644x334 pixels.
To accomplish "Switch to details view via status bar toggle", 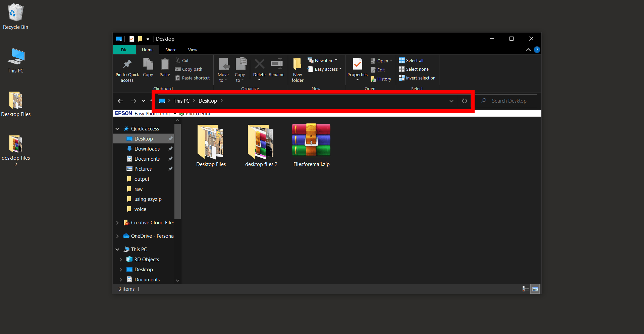I will (525, 289).
